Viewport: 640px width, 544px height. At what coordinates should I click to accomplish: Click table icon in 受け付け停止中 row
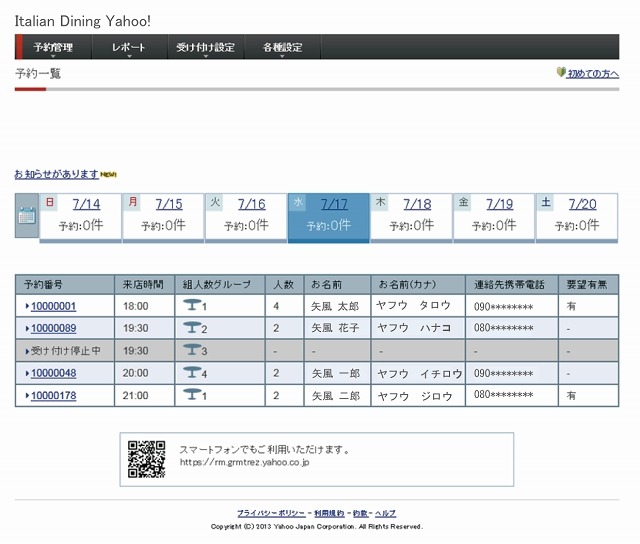tap(192, 349)
